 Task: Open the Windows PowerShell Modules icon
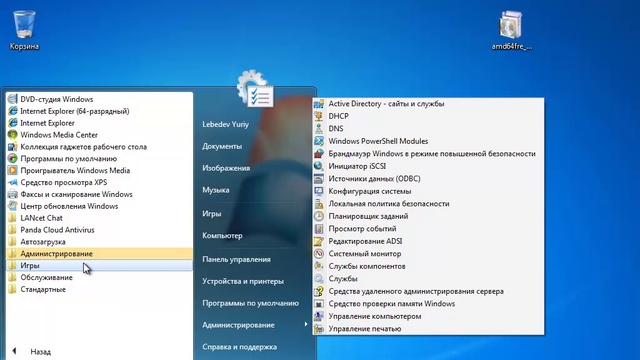click(319, 141)
